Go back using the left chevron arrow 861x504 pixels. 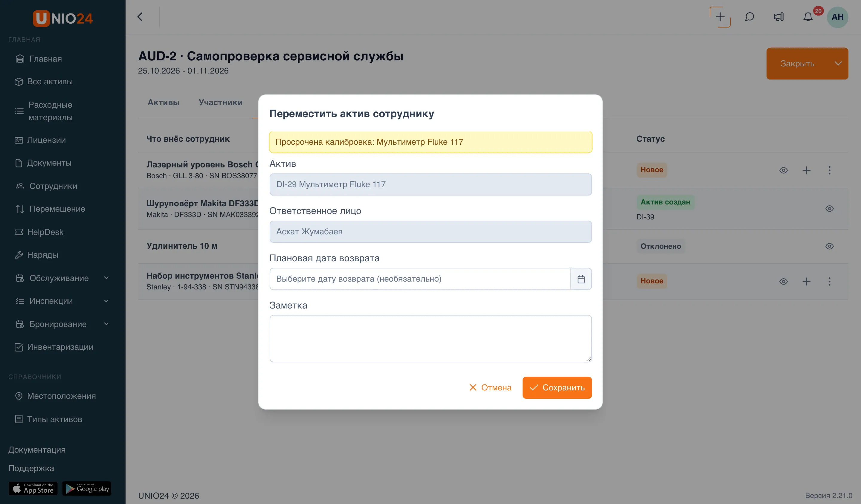(140, 17)
